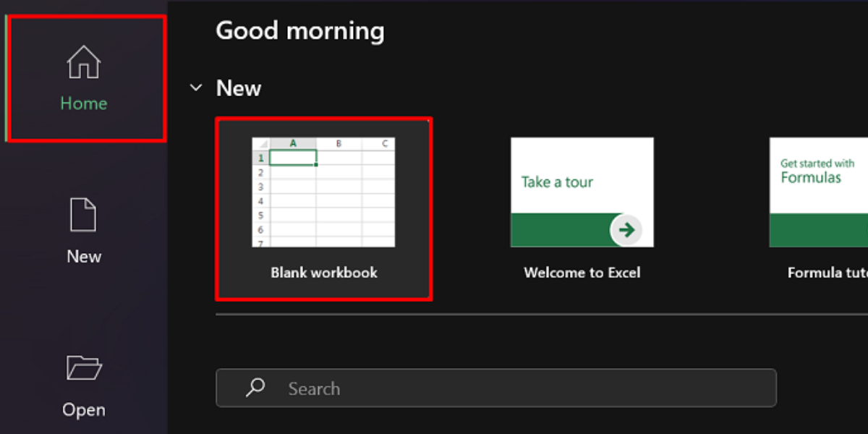The image size is (868, 434).
Task: Click the Blank workbook spreadsheet thumbnail
Action: click(x=323, y=192)
